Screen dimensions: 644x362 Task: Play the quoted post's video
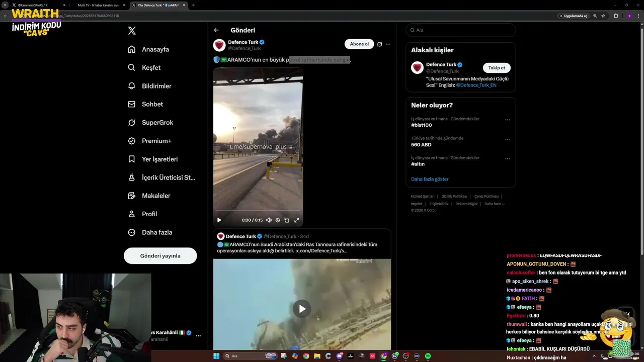pyautogui.click(x=302, y=309)
